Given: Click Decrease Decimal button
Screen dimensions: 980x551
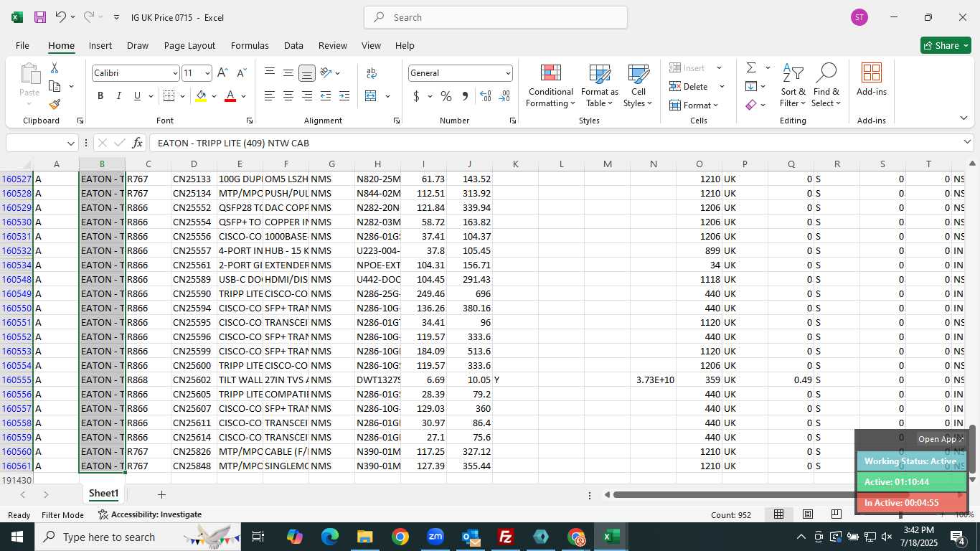Looking at the screenshot, I should pyautogui.click(x=504, y=96).
